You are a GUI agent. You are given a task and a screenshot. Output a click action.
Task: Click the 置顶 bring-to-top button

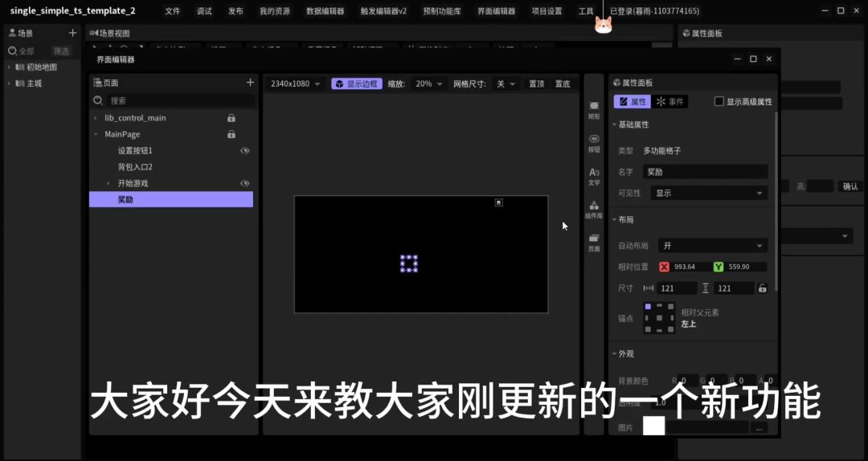(535, 84)
